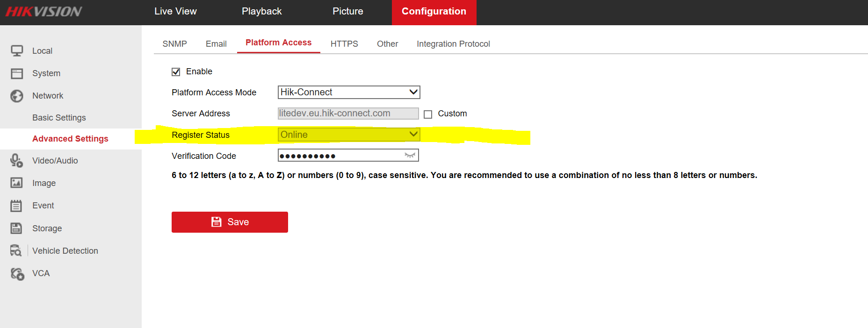Go to the Live View menu

coord(175,12)
